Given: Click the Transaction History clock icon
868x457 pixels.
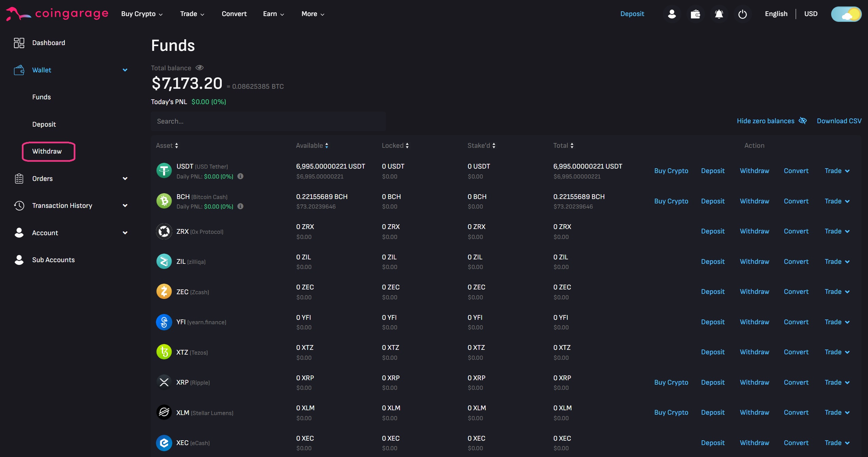Looking at the screenshot, I should 19,205.
